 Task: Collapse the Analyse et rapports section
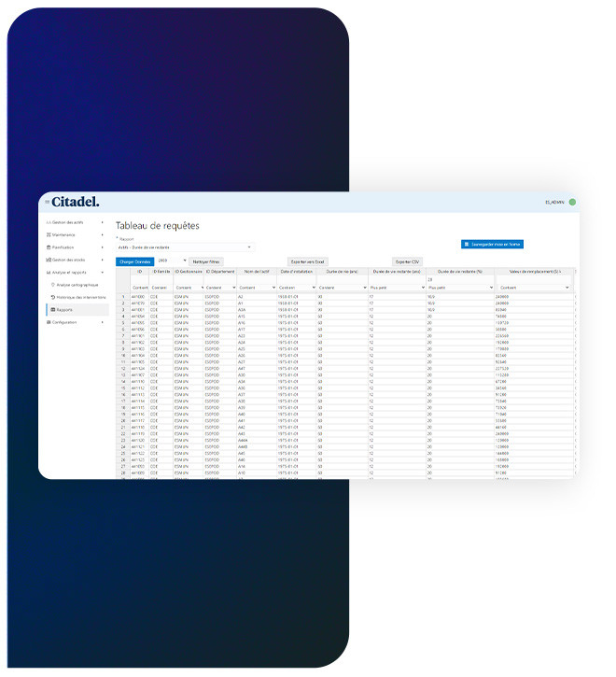[x=103, y=272]
